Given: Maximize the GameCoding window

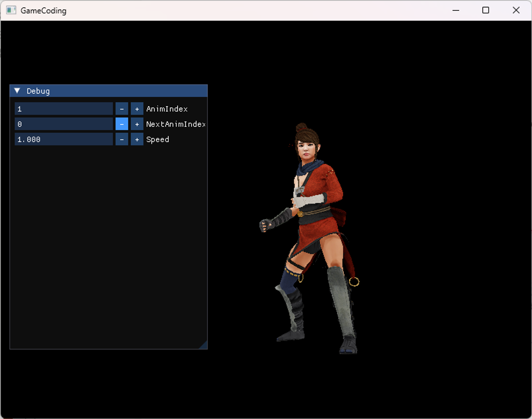Looking at the screenshot, I should pos(485,10).
